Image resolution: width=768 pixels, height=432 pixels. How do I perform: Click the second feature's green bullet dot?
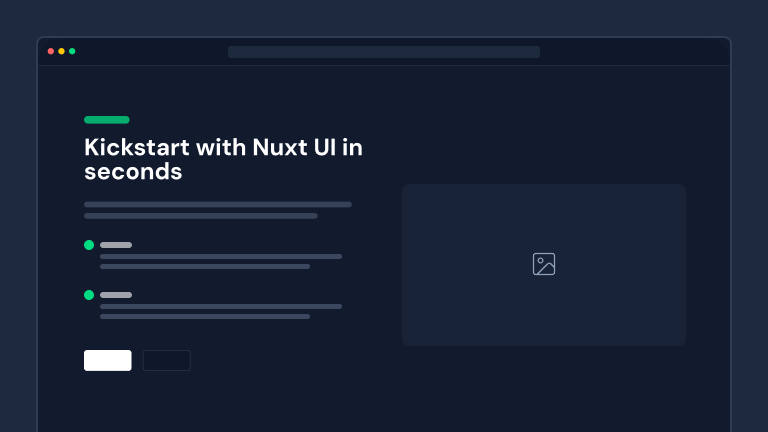click(x=89, y=295)
